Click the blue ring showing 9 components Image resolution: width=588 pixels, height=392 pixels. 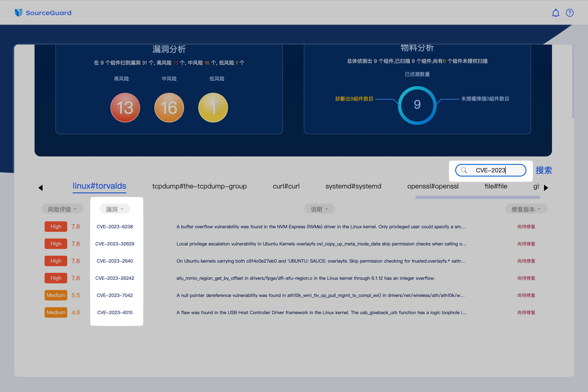coord(417,105)
